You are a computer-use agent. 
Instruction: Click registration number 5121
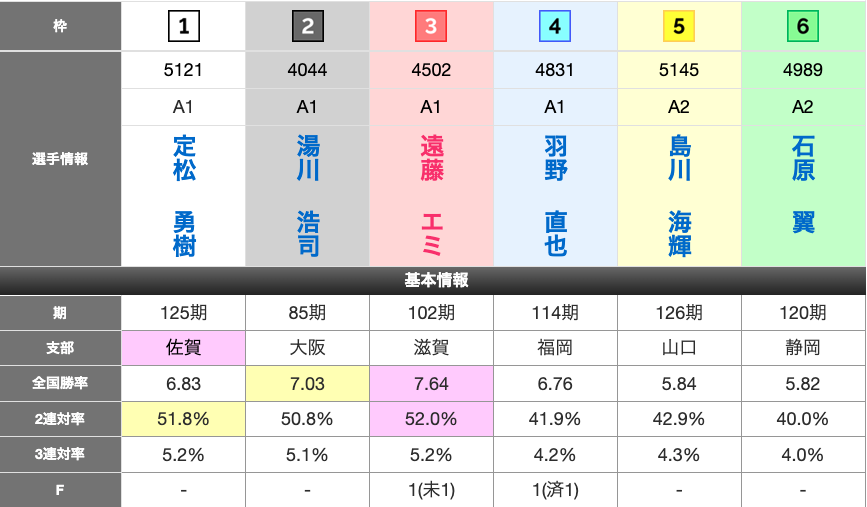183,70
